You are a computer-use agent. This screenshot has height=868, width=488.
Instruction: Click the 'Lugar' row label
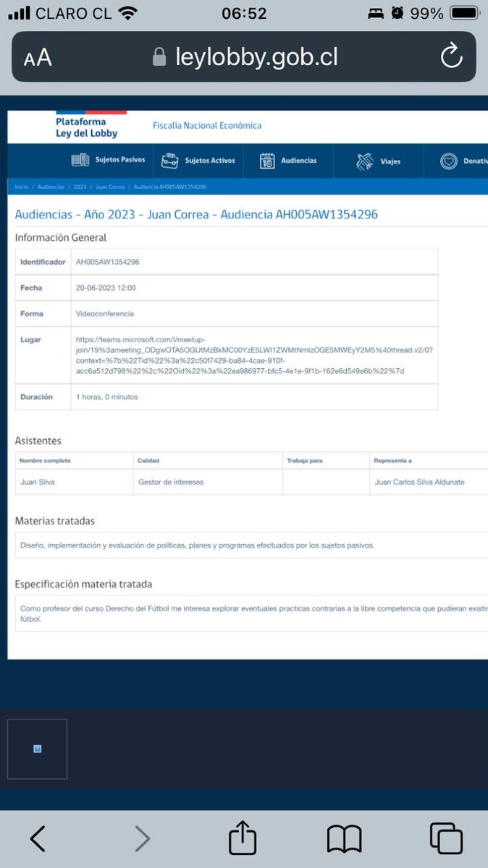[30, 339]
